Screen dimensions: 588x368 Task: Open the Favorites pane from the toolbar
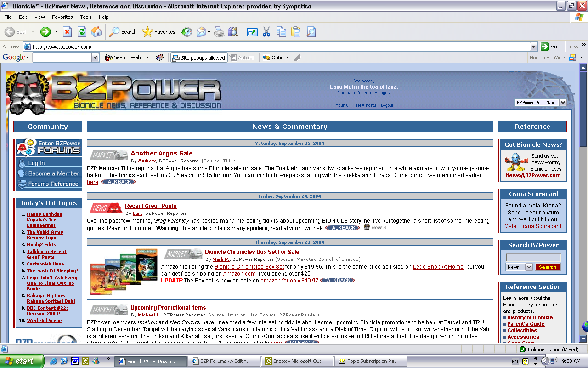(159, 32)
